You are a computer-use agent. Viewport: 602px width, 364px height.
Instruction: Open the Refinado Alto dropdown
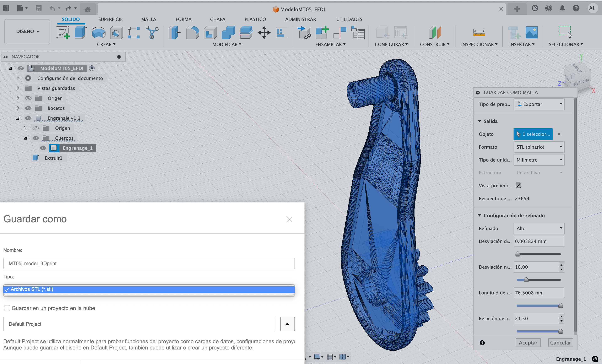539,228
